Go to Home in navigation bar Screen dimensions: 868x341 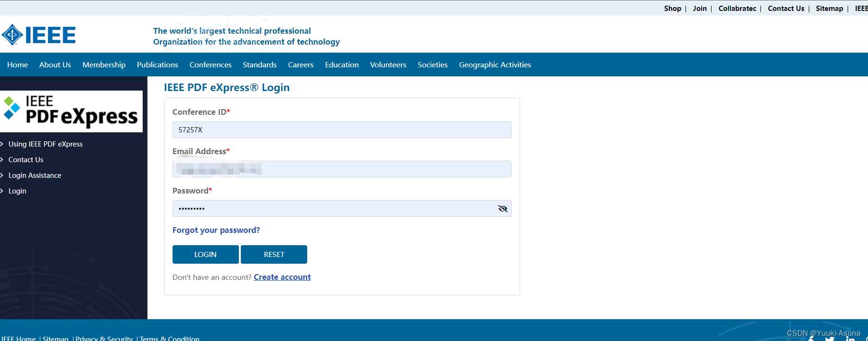coord(18,65)
